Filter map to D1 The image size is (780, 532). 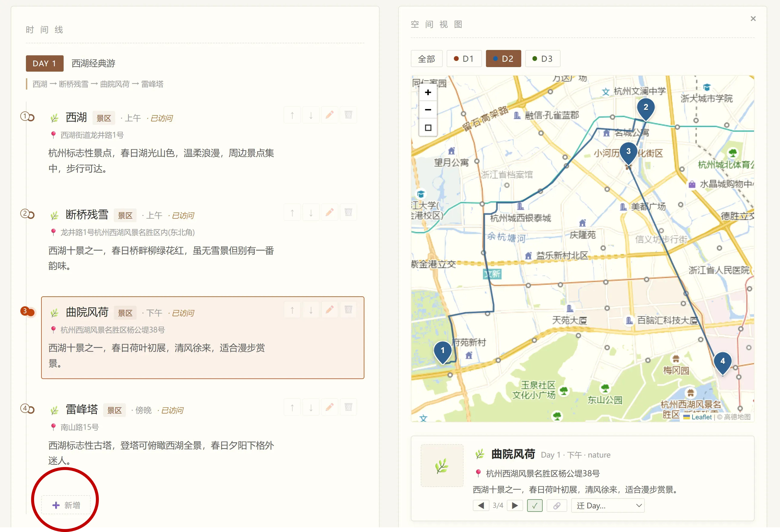click(464, 59)
